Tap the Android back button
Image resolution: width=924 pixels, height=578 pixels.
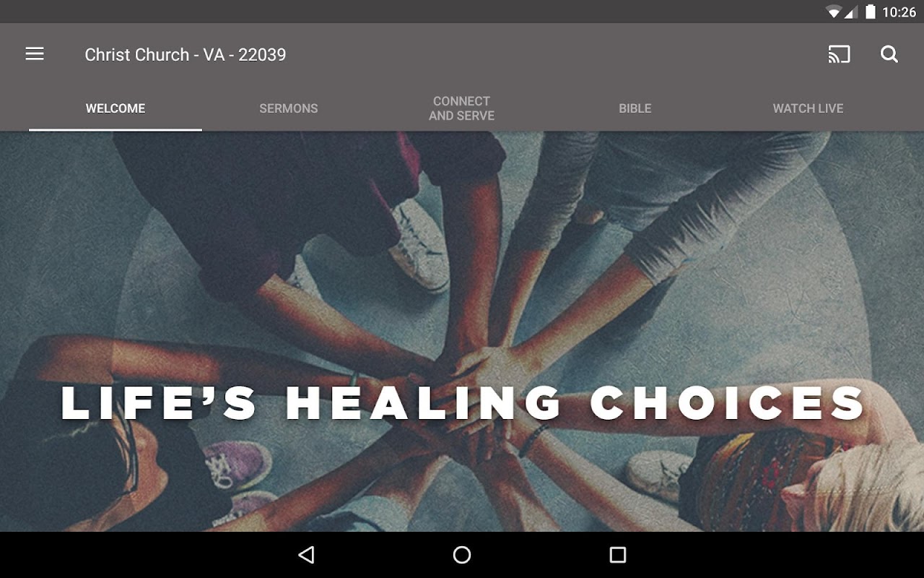[307, 555]
